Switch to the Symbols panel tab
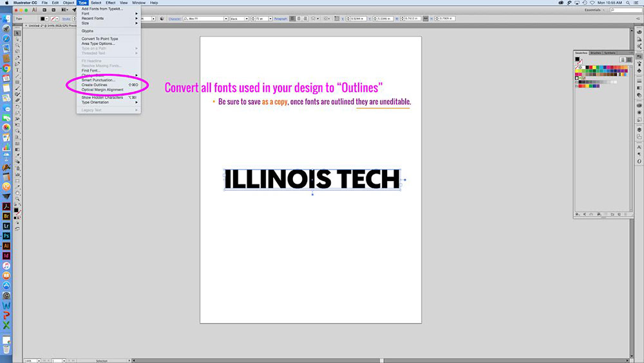This screenshot has height=363, width=644. pos(610,53)
